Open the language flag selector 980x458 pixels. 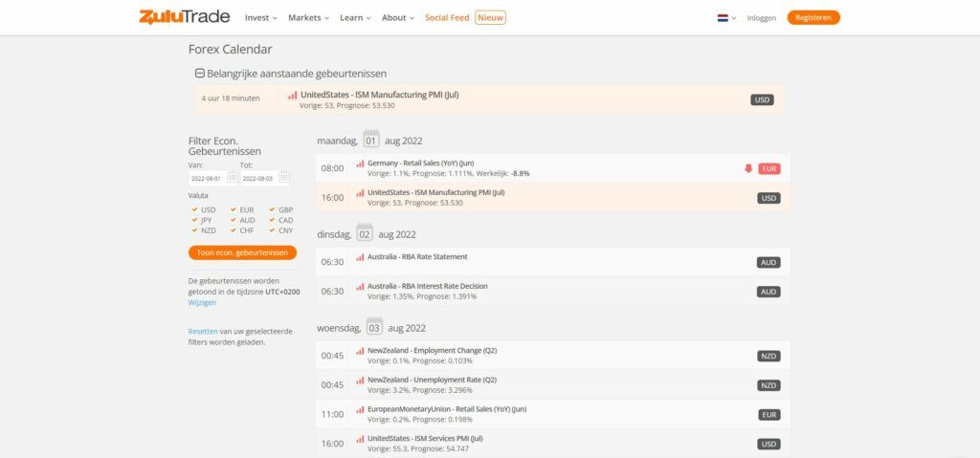tap(726, 18)
